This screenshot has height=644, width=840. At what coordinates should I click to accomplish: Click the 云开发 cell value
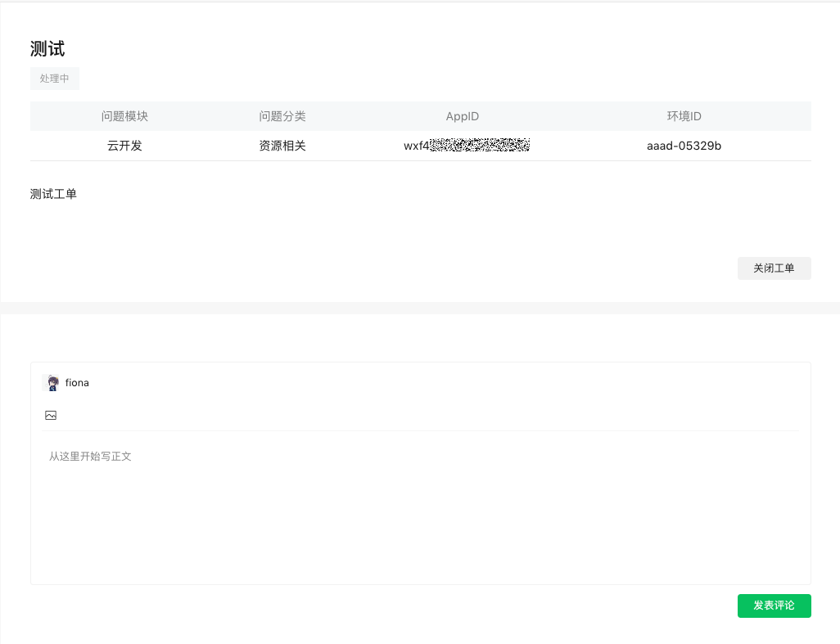[x=124, y=146]
